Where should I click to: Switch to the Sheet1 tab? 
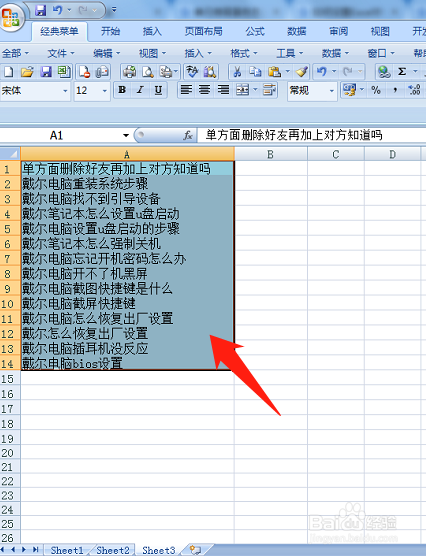pos(67,550)
